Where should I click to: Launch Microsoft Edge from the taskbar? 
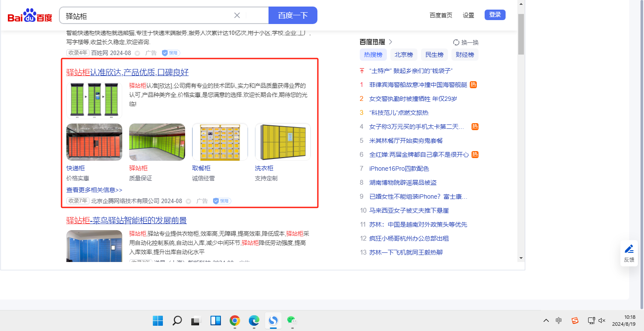point(254,321)
